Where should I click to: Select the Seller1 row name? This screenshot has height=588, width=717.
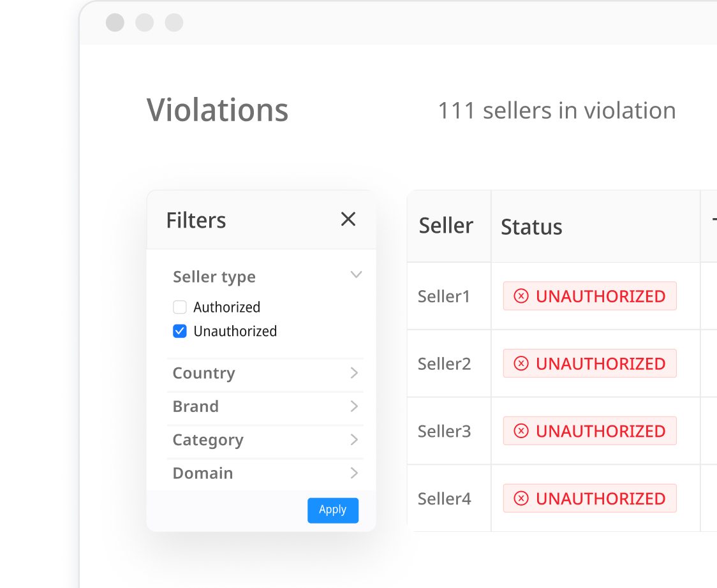[444, 296]
